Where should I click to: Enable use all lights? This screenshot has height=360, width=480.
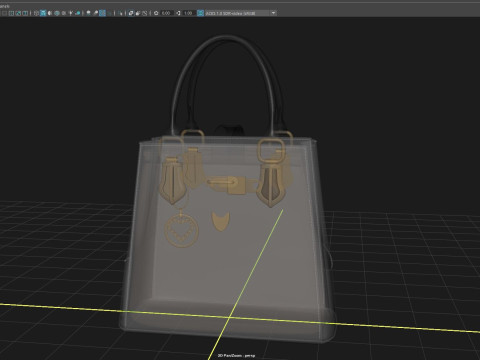pos(71,13)
